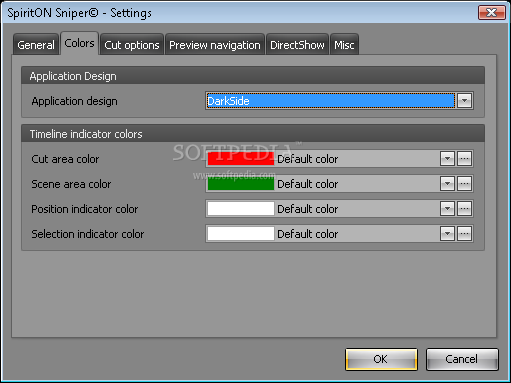Select the Colors tab
Viewport: 511px width, 383px height.
coord(79,43)
